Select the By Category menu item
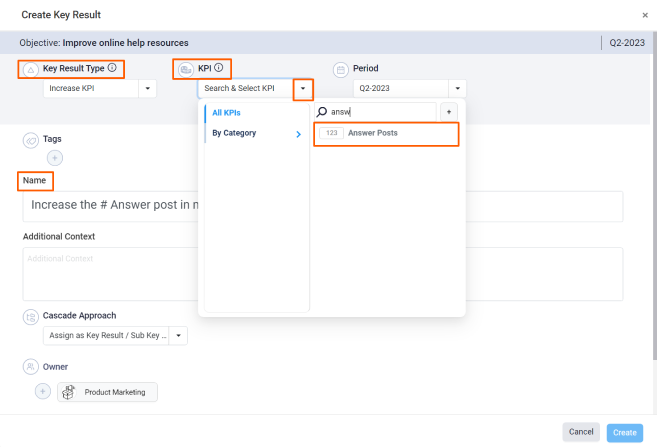 click(256, 133)
